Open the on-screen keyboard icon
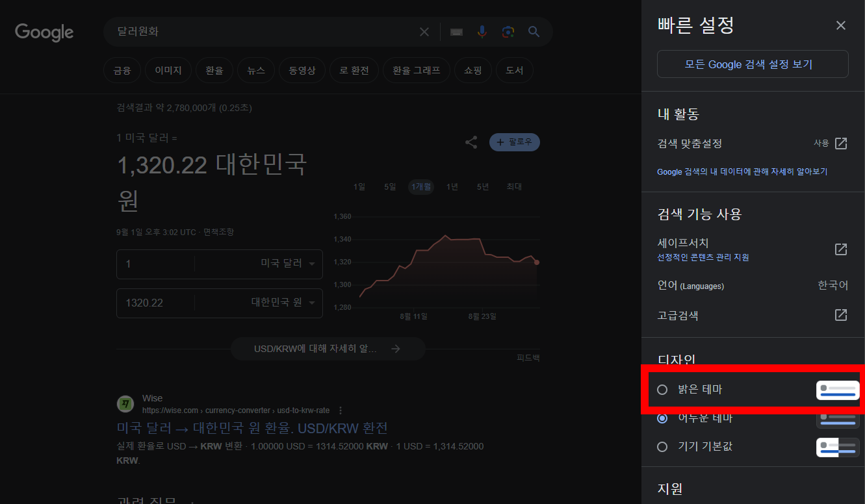 (456, 32)
